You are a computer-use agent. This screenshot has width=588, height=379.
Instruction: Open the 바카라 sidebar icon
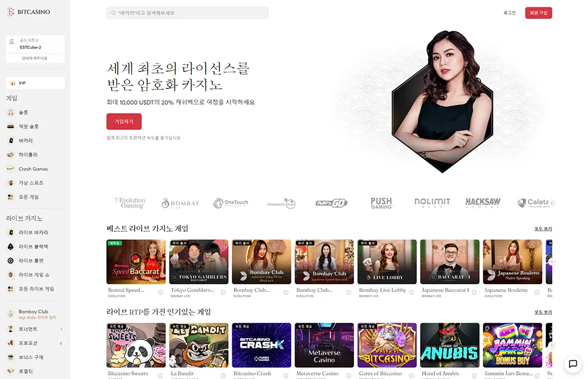click(x=11, y=140)
